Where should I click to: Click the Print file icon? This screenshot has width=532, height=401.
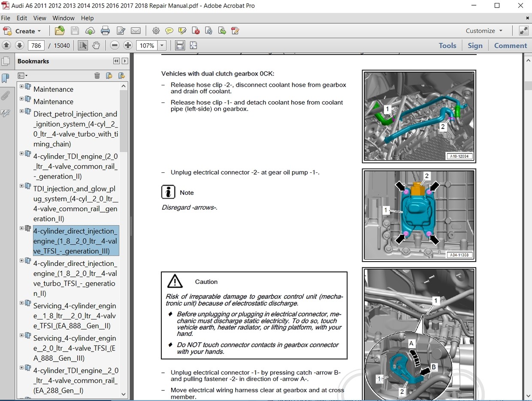tap(105, 31)
